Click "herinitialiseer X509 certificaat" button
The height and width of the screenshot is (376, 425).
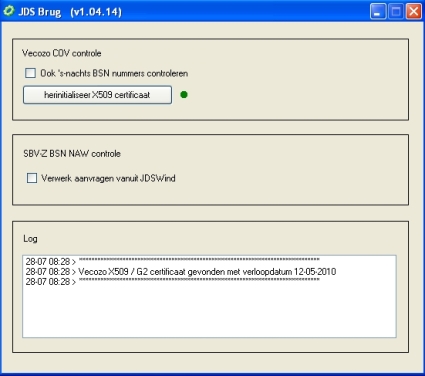(97, 95)
